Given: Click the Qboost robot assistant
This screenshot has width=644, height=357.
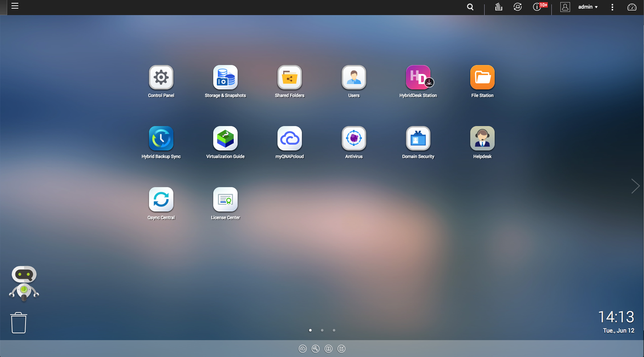Looking at the screenshot, I should pyautogui.click(x=24, y=283).
